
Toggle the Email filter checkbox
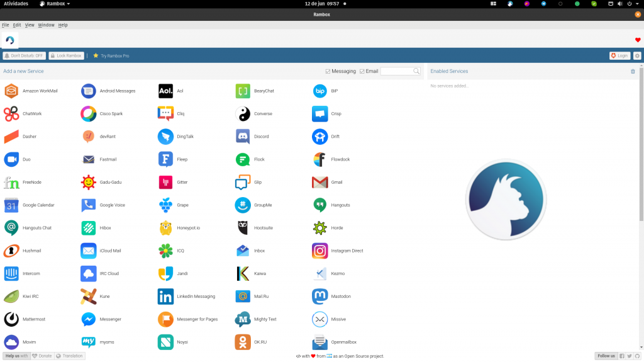point(362,71)
